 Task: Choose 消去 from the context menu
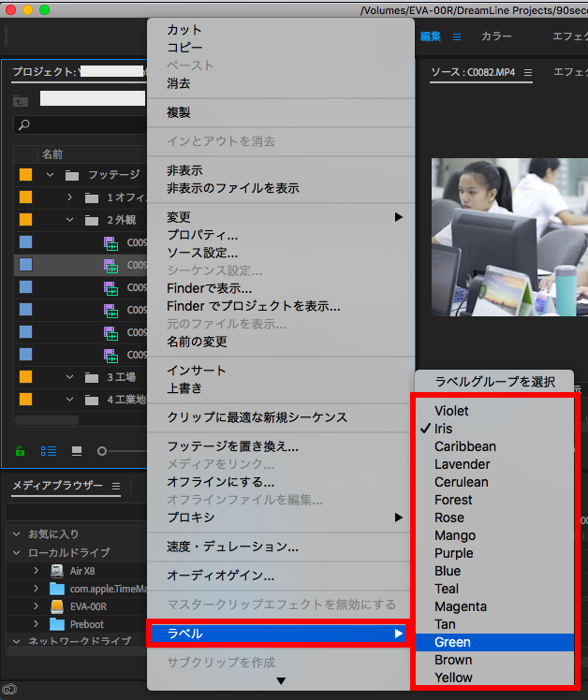click(281, 83)
